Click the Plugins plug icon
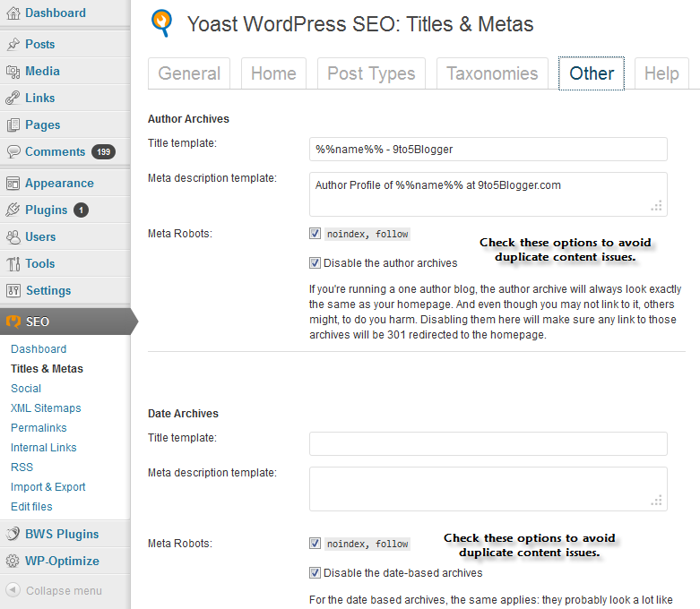Screen dimensions: 700x609 point(13,210)
